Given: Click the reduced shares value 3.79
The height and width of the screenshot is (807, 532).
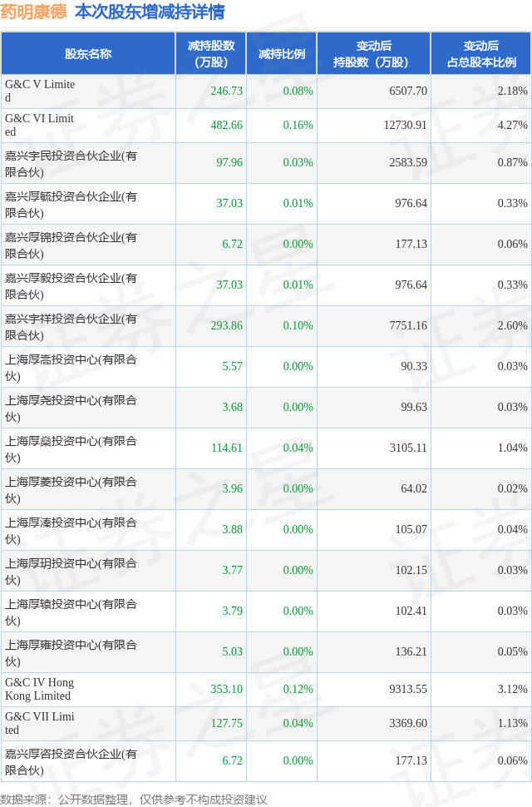Looking at the screenshot, I should (232, 611).
